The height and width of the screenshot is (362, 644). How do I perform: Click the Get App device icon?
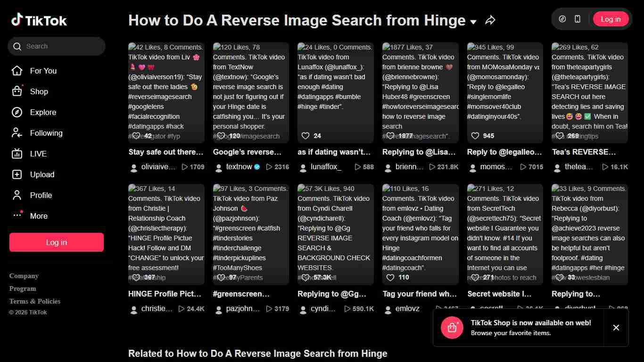click(577, 19)
